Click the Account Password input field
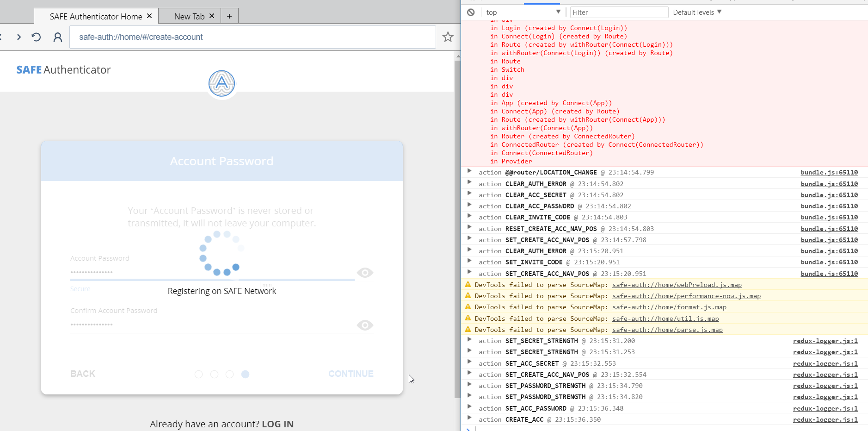 [x=212, y=272]
